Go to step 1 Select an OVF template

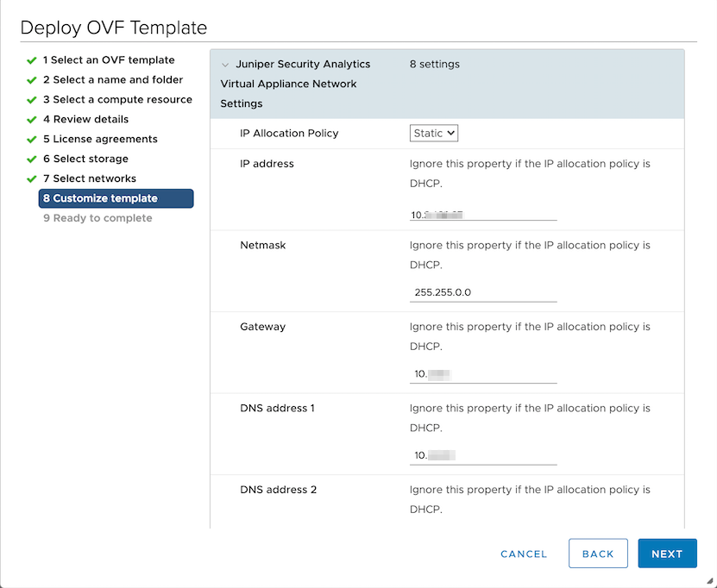coord(109,60)
